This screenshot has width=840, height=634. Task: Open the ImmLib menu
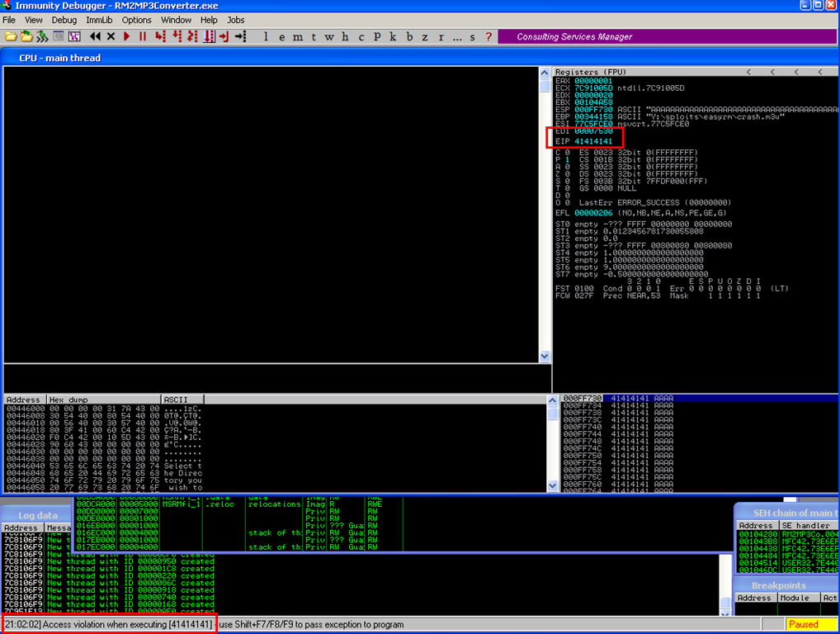tap(99, 20)
